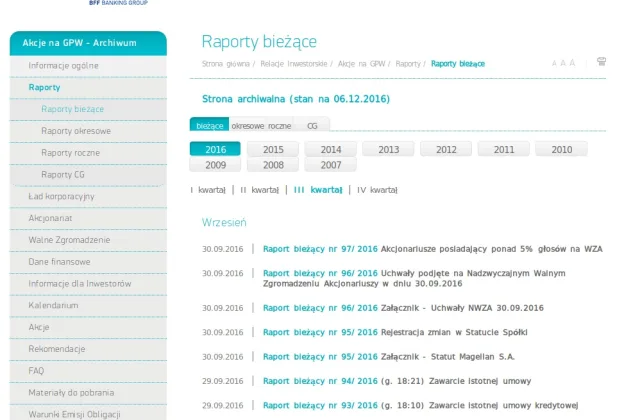The image size is (640, 420).
Task: Open Strona główna breadcrumb link
Action: pos(225,64)
